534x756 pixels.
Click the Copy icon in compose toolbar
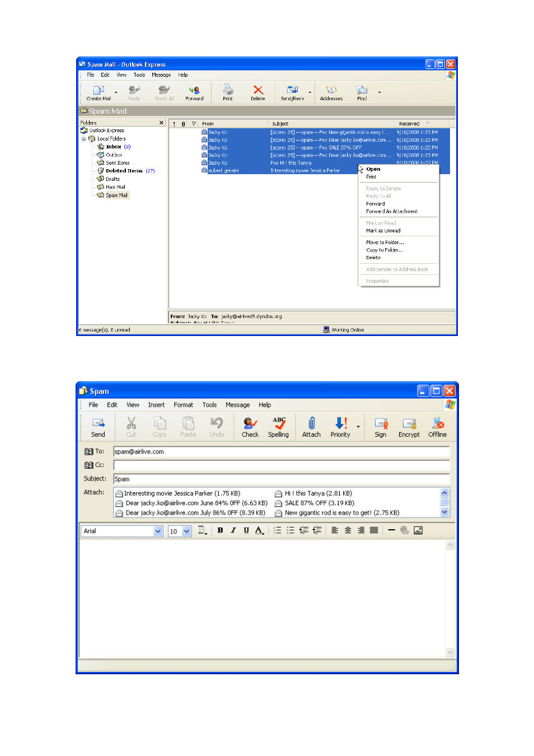pyautogui.click(x=160, y=423)
